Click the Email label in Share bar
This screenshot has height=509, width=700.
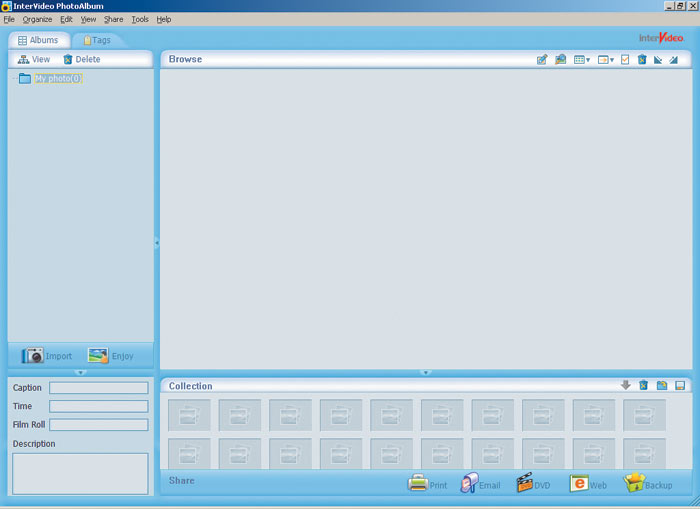490,485
